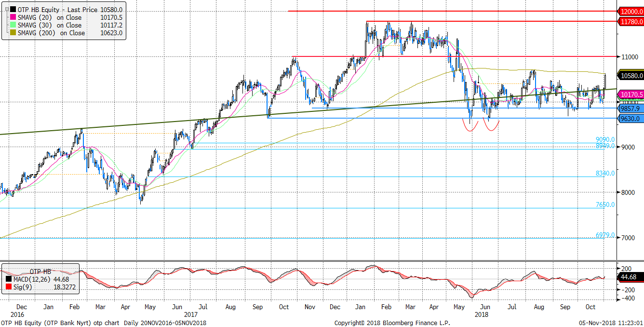Image resolution: width=644 pixels, height=327 pixels.
Task: Click the blue 9857.9 support level tag
Action: (631, 108)
